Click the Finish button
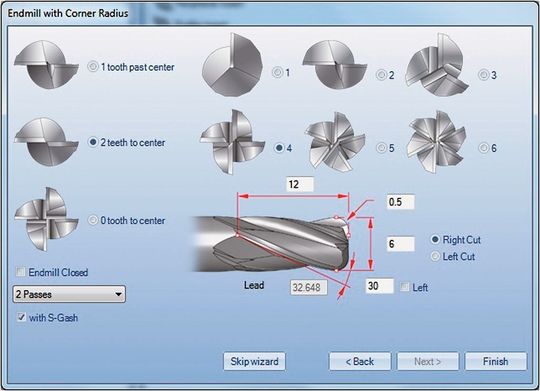The image size is (540, 391). click(x=496, y=361)
